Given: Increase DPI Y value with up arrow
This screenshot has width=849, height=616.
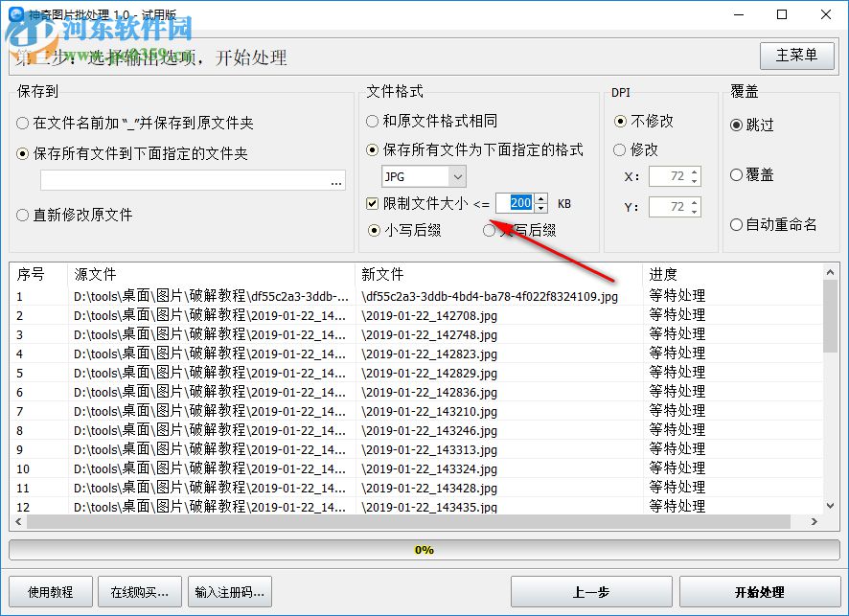Looking at the screenshot, I should point(695,202).
